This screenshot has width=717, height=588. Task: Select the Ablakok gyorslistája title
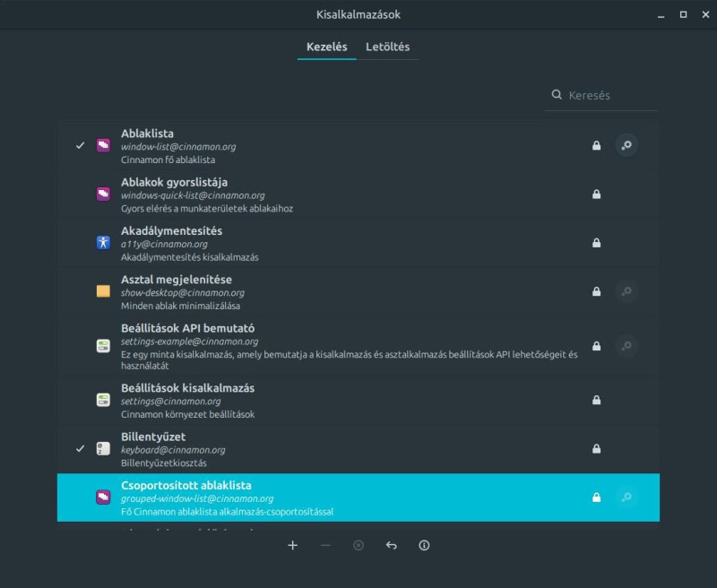[174, 182]
